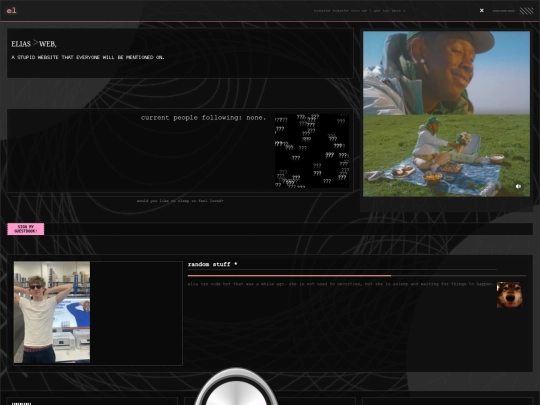Click the pink "el" logo

pyautogui.click(x=11, y=10)
